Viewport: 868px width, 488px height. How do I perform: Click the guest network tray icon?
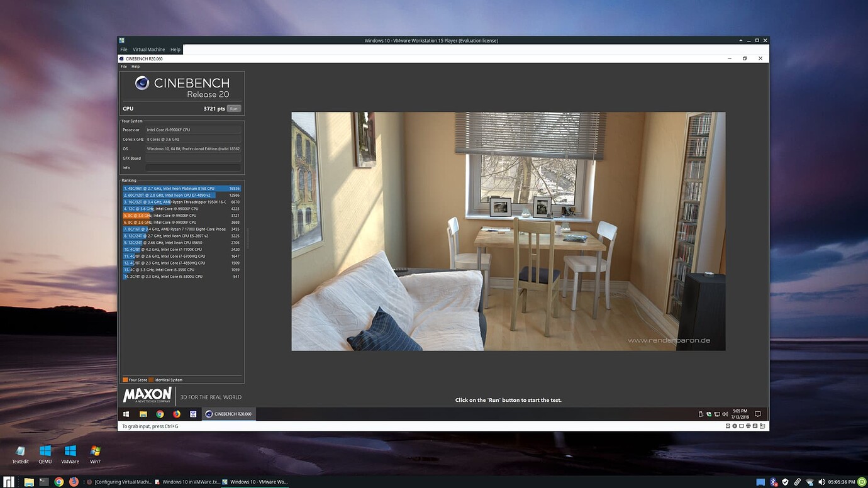point(716,414)
